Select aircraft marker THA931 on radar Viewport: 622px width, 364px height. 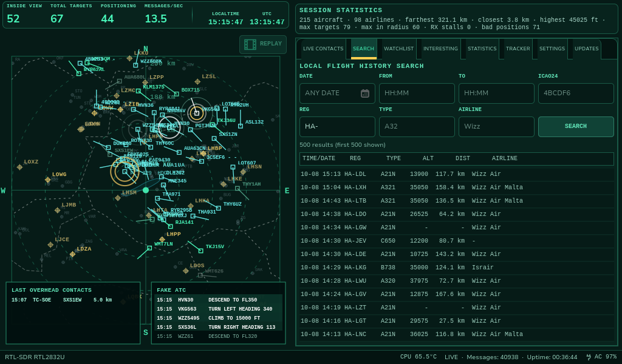(x=193, y=216)
